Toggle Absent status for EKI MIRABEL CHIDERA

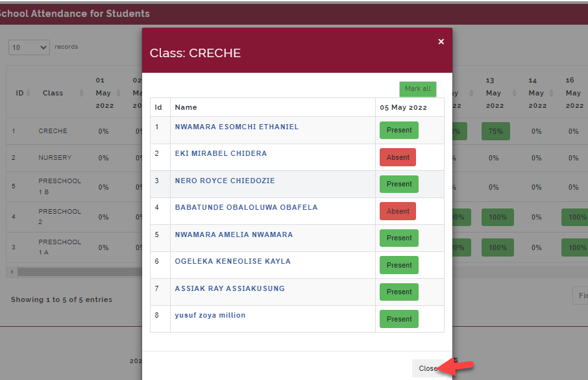(x=398, y=157)
